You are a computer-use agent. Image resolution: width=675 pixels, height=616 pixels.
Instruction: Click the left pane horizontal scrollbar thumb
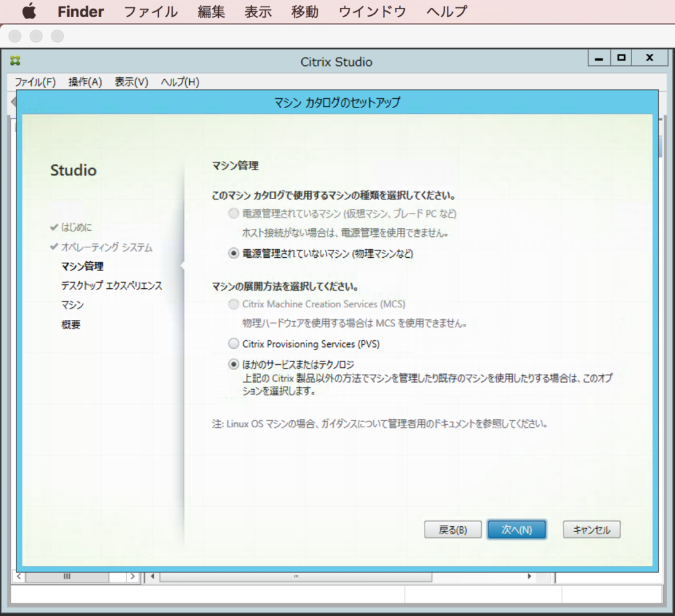(67, 576)
